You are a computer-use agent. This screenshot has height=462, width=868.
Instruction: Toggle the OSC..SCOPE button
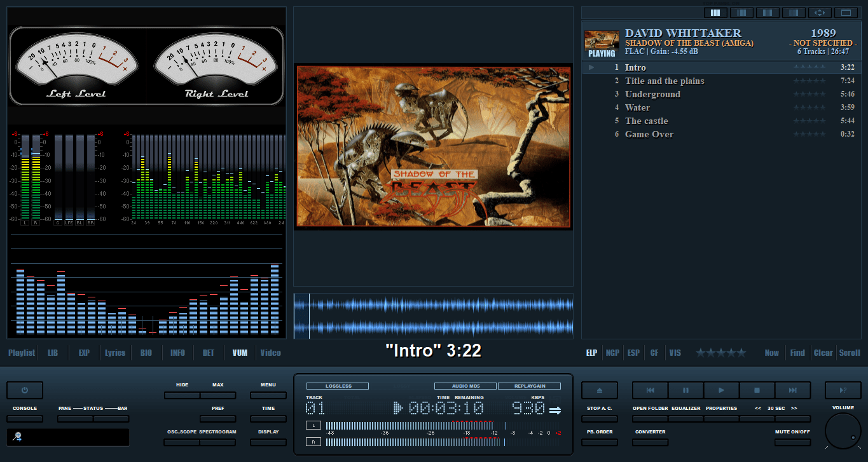182,442
